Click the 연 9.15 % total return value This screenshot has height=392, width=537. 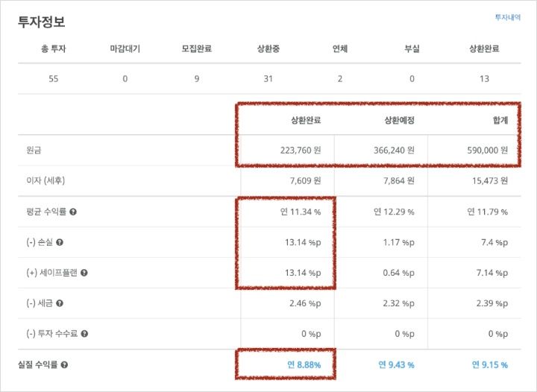tap(490, 365)
